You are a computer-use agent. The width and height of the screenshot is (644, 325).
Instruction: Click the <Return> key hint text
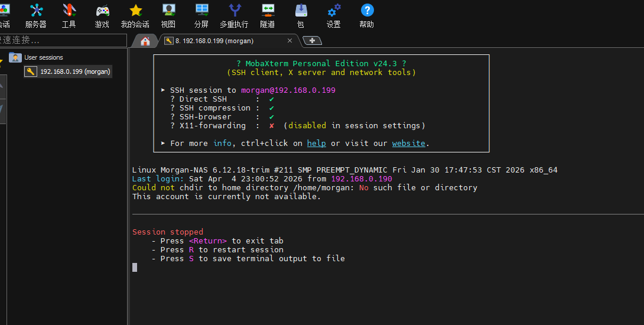208,240
